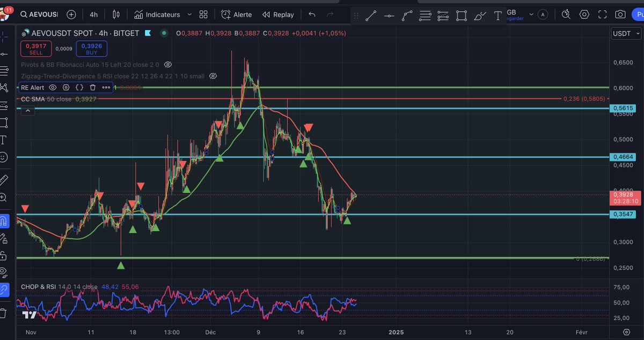The image size is (644, 340).
Task: Toggle fullscreen mode
Action: (602, 15)
